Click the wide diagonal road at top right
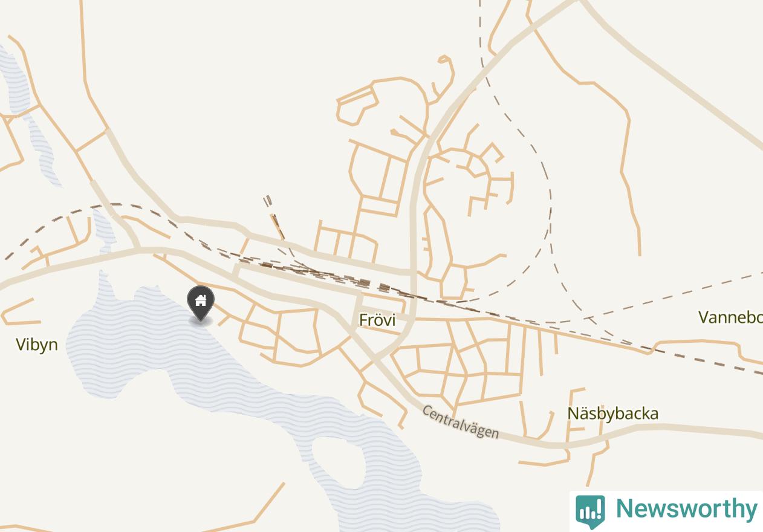Screen dimensions: 763x532 click(x=671, y=79)
